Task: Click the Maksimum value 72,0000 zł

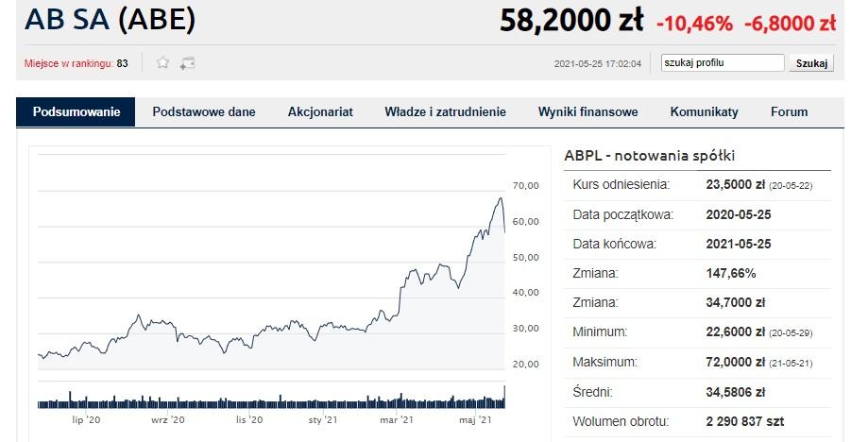Action: 735,363
